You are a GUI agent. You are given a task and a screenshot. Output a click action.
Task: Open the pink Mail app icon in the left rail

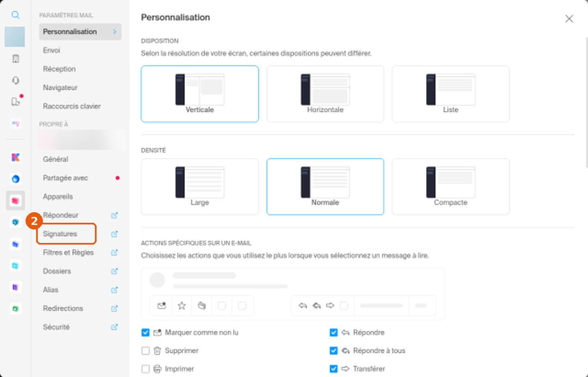point(16,200)
